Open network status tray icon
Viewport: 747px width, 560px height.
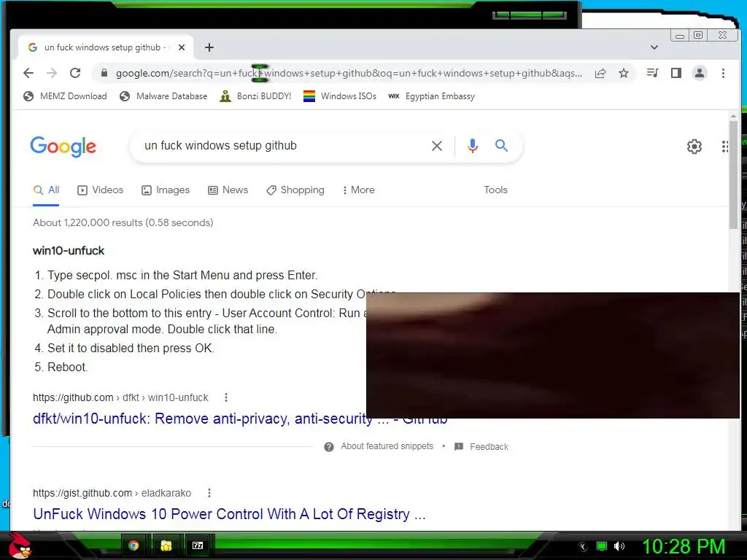[602, 546]
